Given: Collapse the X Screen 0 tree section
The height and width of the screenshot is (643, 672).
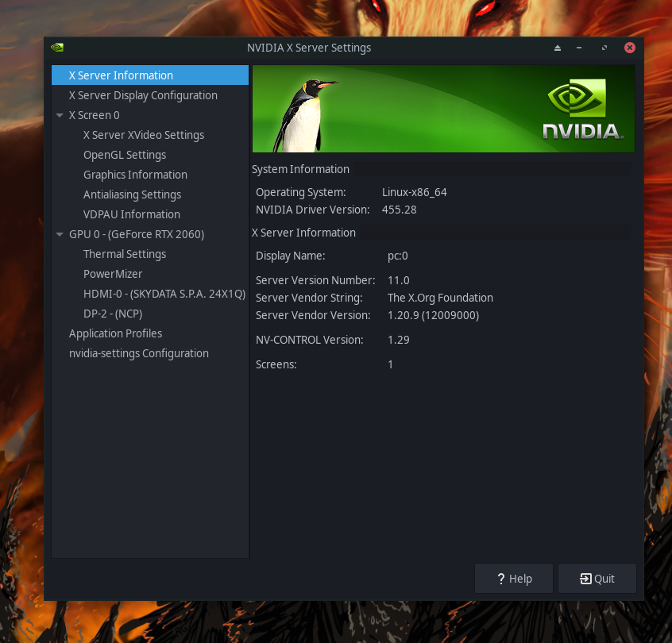Looking at the screenshot, I should point(60,115).
